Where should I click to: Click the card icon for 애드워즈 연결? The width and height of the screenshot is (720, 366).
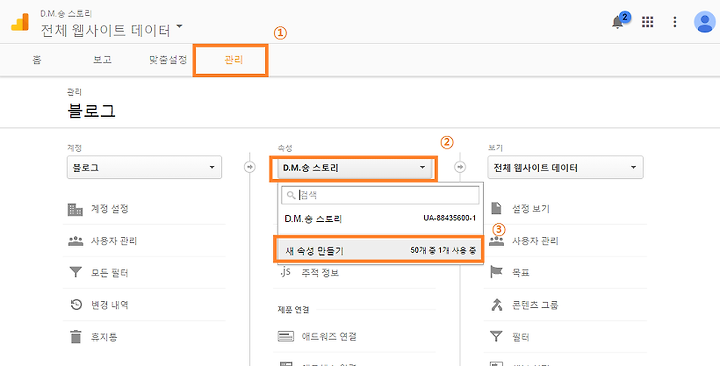(x=286, y=337)
